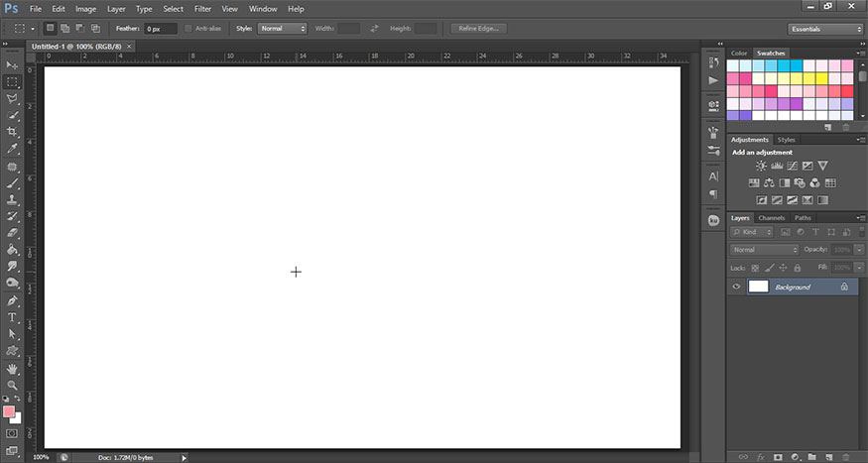Image resolution: width=868 pixels, height=463 pixels.
Task: Add a Brightness/Contrast adjustment
Action: (761, 166)
